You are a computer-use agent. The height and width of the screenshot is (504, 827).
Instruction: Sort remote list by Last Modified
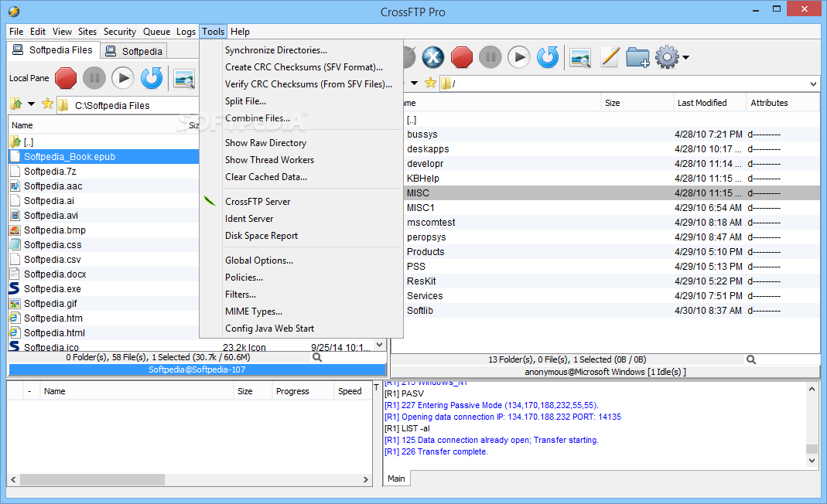click(709, 103)
